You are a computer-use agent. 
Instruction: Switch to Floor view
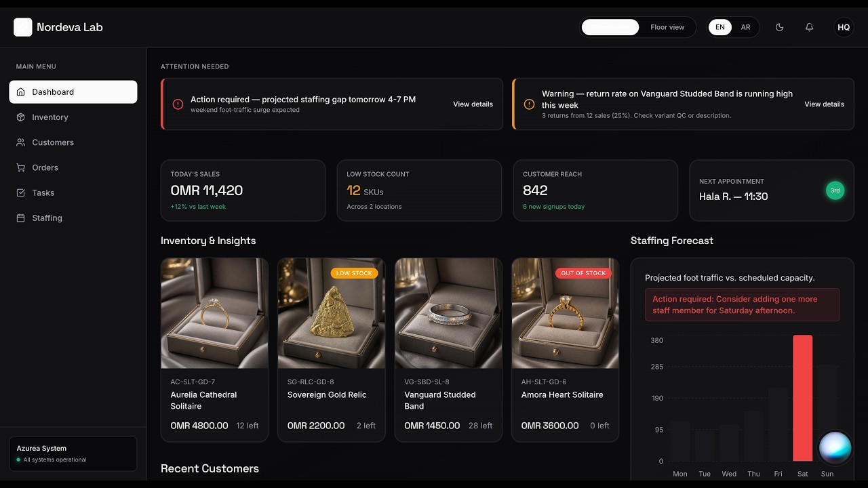tap(667, 27)
